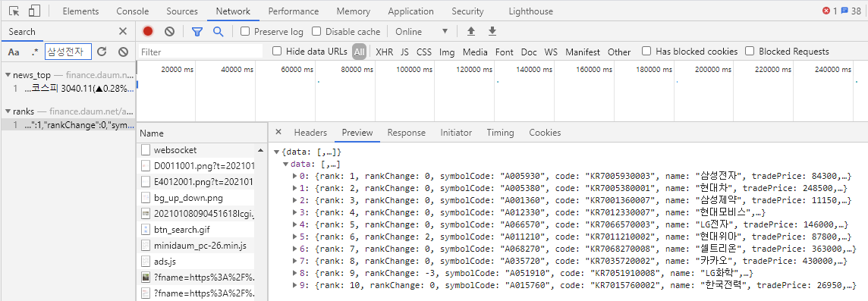
Task: Select the bg_up_down.png request
Action: (x=197, y=198)
